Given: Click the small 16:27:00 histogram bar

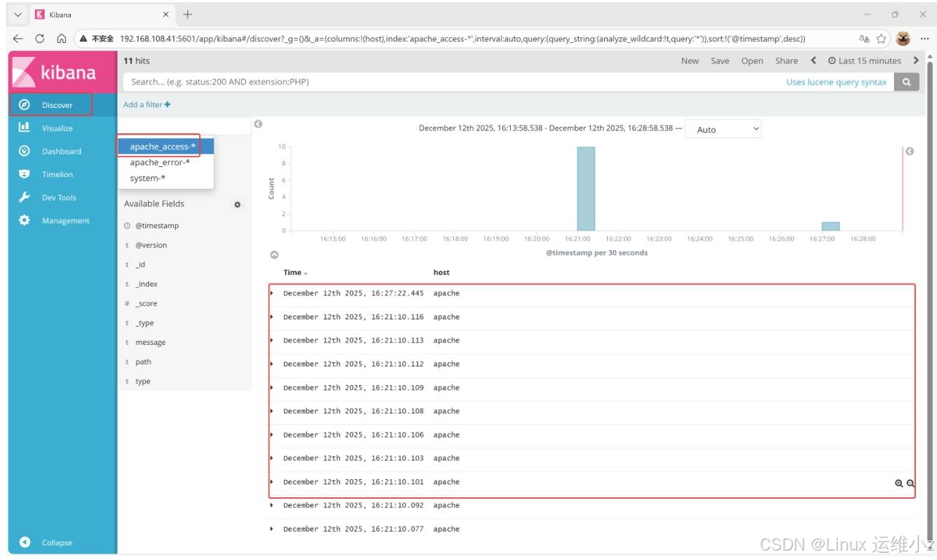Looking at the screenshot, I should coord(830,227).
